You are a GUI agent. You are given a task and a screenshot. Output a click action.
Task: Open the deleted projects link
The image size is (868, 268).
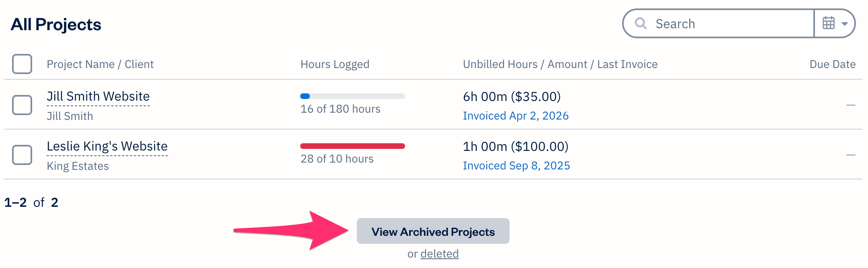[x=439, y=254]
